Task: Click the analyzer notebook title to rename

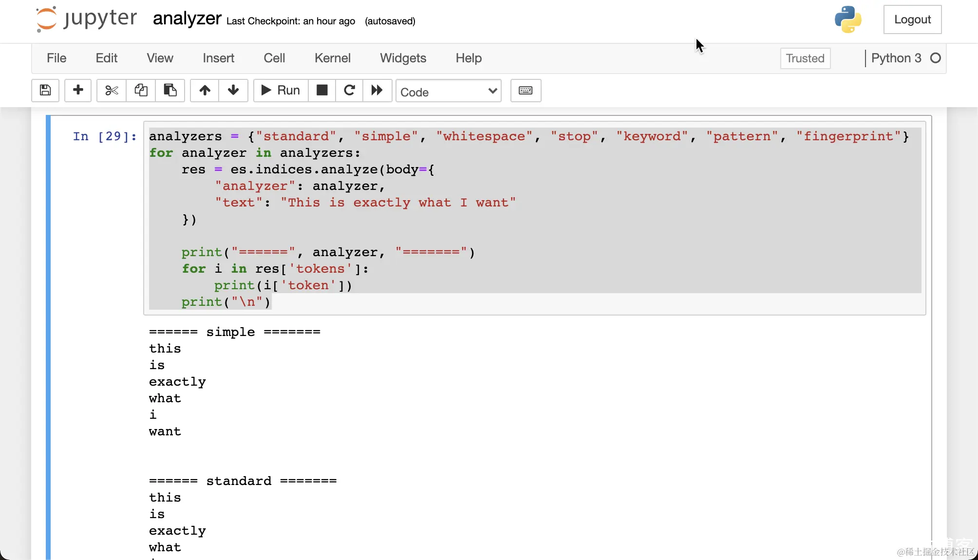Action: [187, 19]
